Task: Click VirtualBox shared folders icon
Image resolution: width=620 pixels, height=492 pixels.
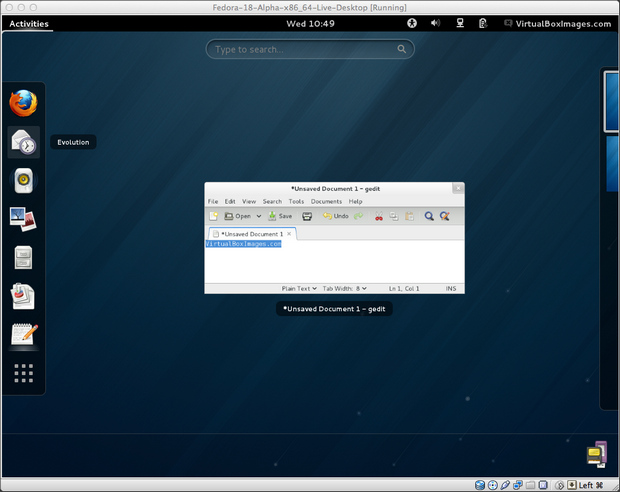Action: 531,485
